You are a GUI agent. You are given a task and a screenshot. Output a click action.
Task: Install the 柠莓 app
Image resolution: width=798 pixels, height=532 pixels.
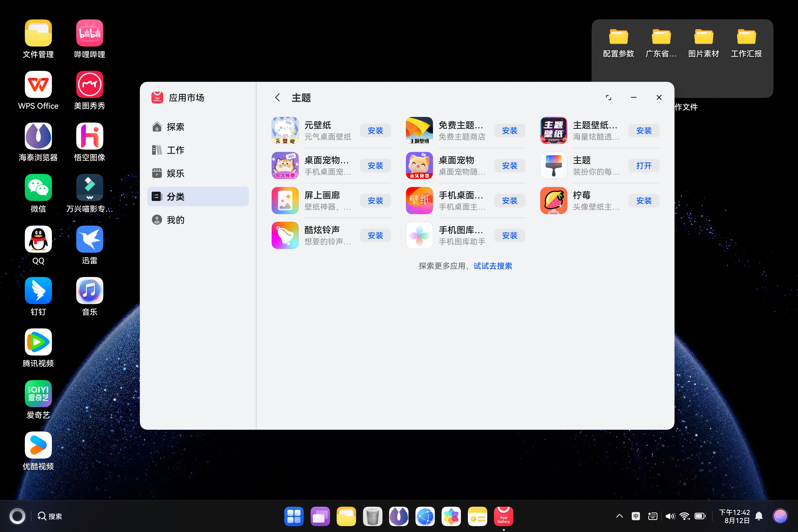[x=644, y=201]
